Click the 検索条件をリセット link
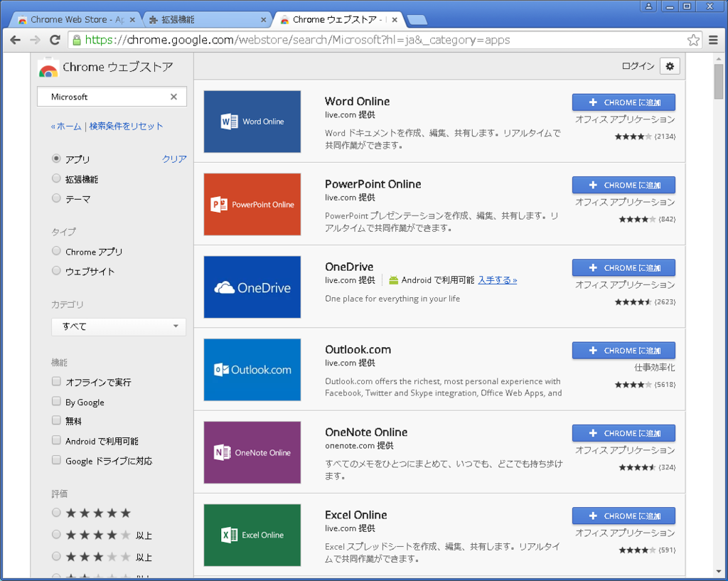Image resolution: width=728 pixels, height=581 pixels. [x=126, y=127]
